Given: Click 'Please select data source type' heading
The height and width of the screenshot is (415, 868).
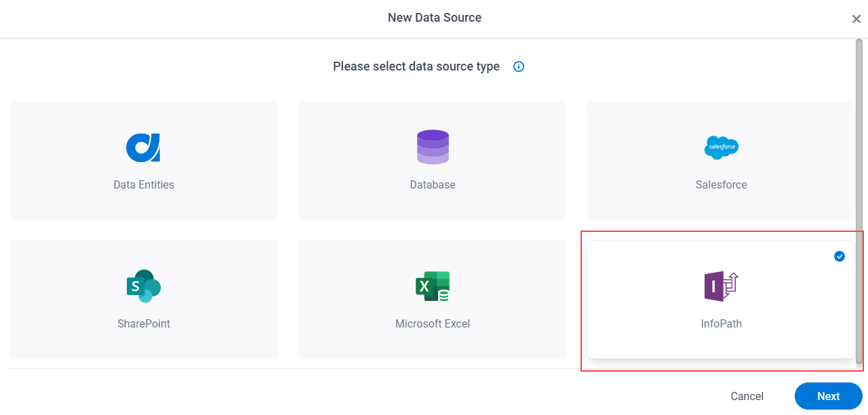Looking at the screenshot, I should click(416, 66).
